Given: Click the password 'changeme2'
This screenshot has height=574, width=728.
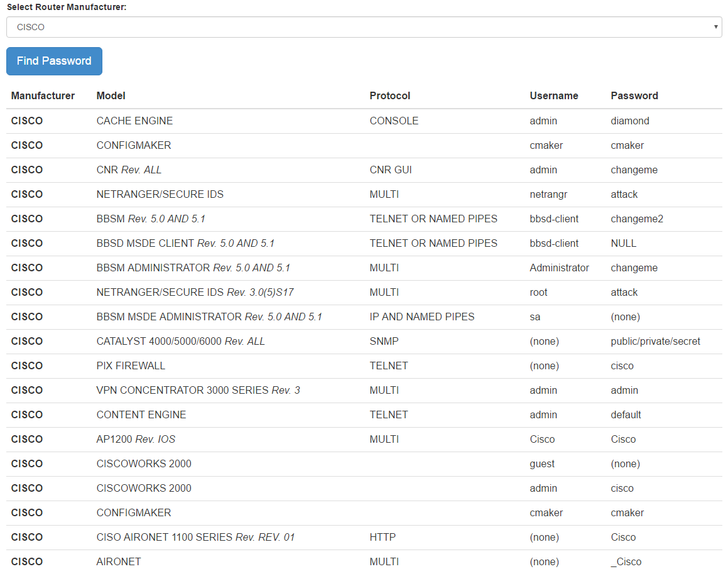Looking at the screenshot, I should 637,219.
